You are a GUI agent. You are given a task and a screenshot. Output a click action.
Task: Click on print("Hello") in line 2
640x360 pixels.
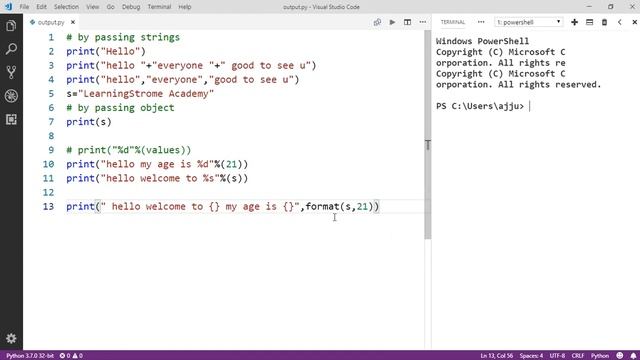pos(106,51)
